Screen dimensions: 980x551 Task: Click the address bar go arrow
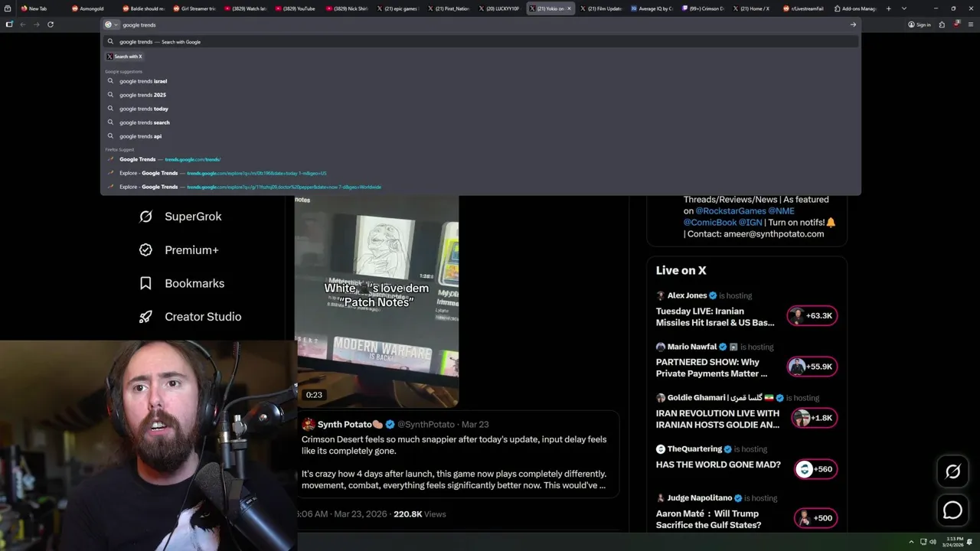click(853, 24)
